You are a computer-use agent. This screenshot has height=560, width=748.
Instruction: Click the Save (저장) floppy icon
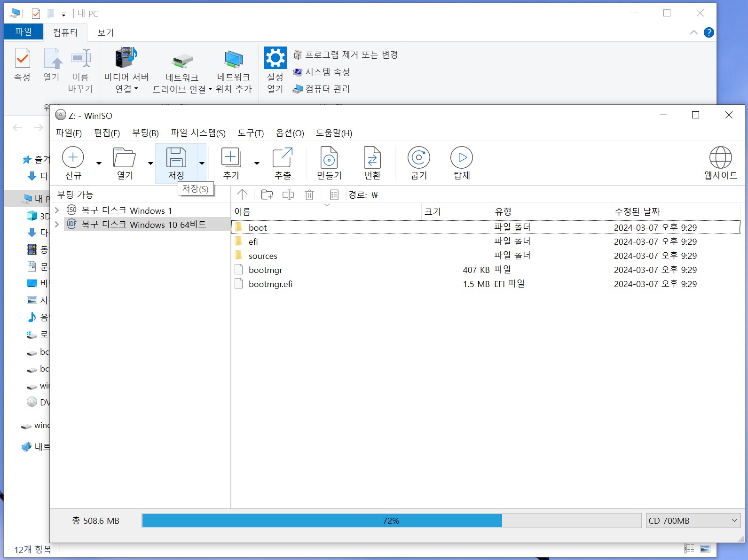(x=176, y=157)
